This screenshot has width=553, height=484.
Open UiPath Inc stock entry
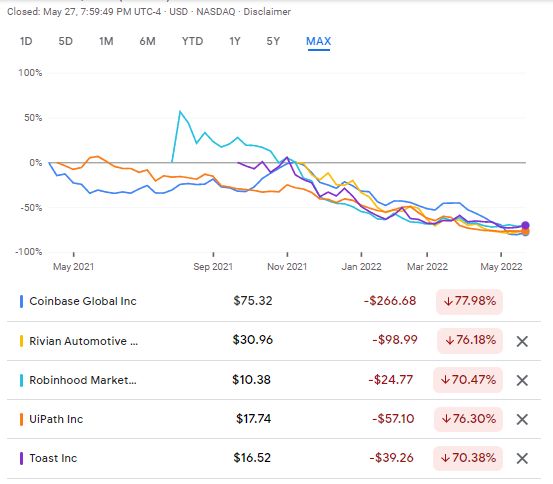(56, 419)
